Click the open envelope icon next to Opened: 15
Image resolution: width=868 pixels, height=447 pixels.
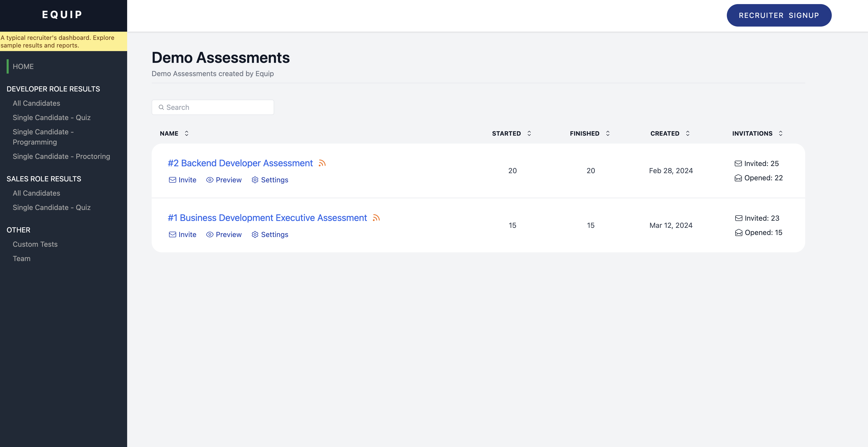[738, 233]
